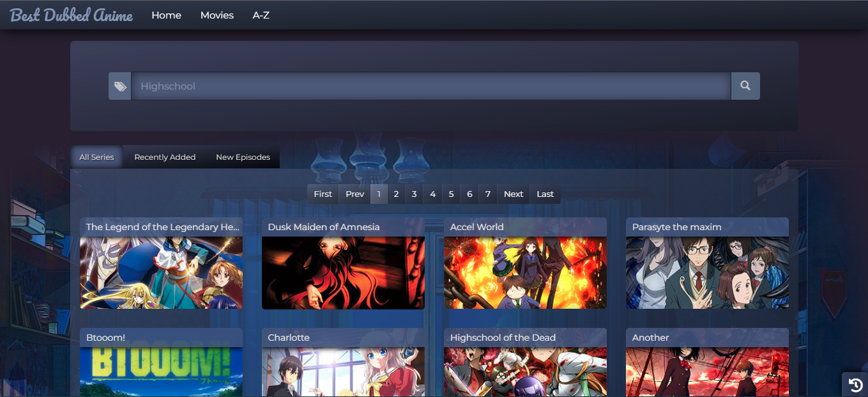Viewport: 868px width, 397px height.
Task: Focus the Highschool search field
Action: point(431,86)
